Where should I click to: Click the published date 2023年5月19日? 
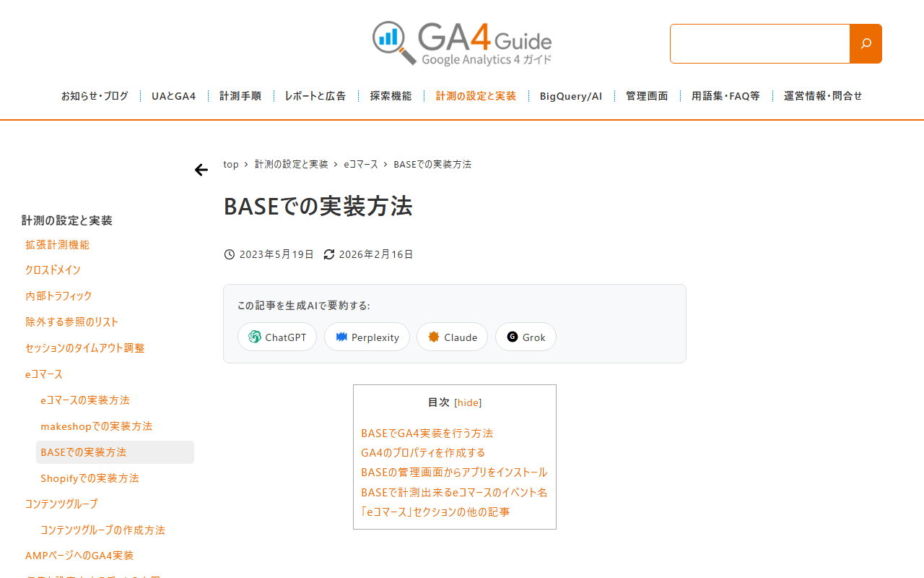coord(276,254)
